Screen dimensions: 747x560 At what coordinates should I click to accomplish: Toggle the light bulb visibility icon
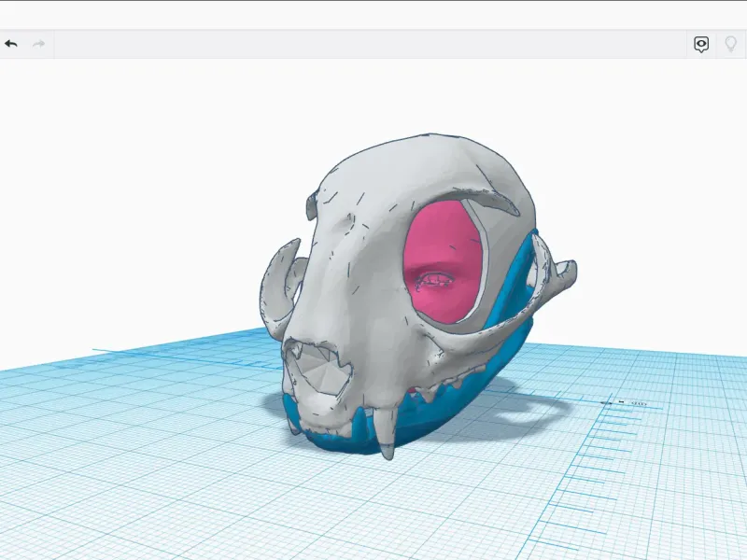tap(730, 44)
